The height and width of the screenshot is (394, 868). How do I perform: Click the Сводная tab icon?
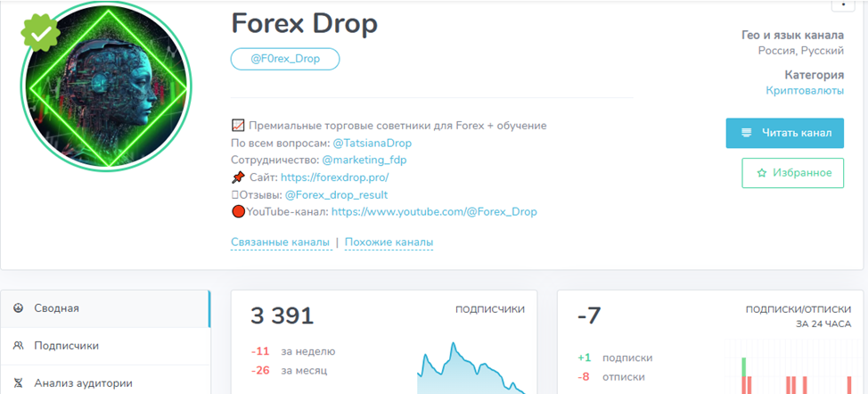click(18, 308)
